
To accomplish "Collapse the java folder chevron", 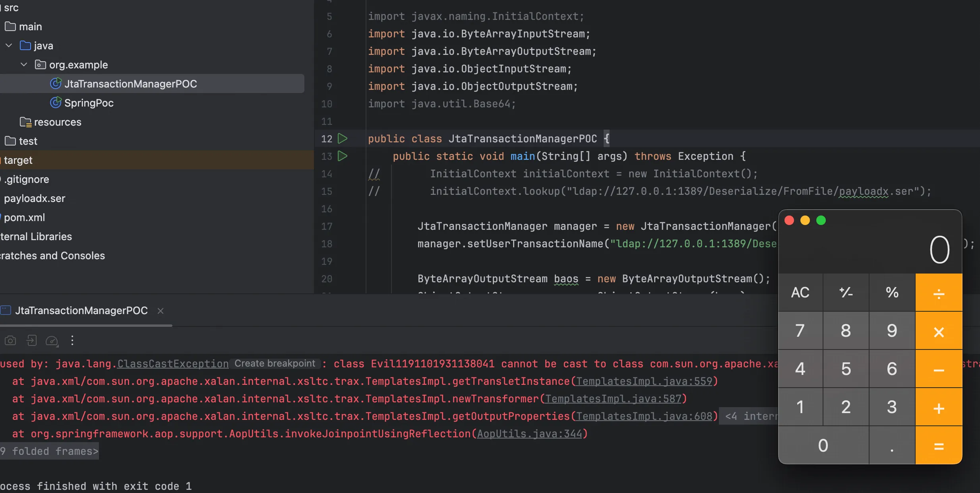I will [x=9, y=46].
